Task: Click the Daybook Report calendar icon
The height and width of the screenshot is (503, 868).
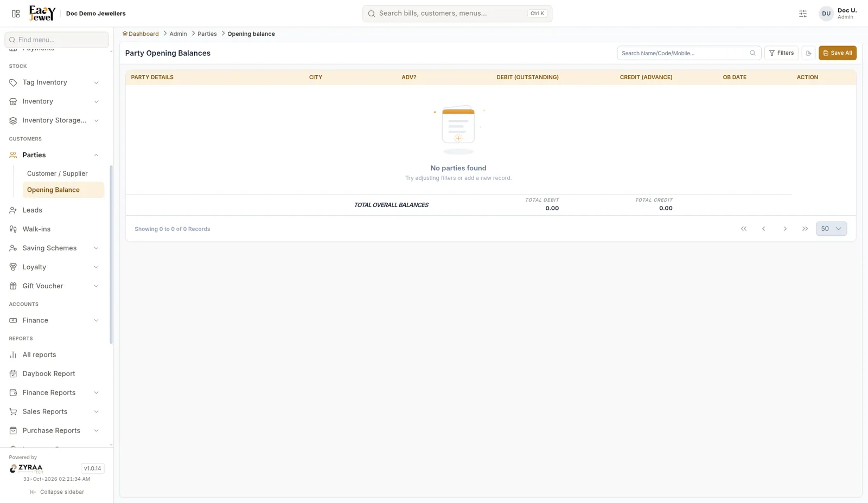Action: tap(13, 374)
